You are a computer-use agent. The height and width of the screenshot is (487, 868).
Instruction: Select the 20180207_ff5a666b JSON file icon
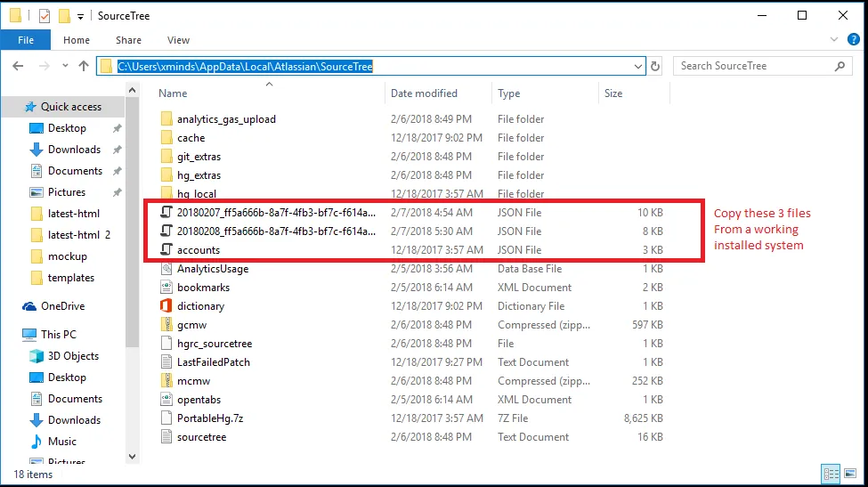166,213
